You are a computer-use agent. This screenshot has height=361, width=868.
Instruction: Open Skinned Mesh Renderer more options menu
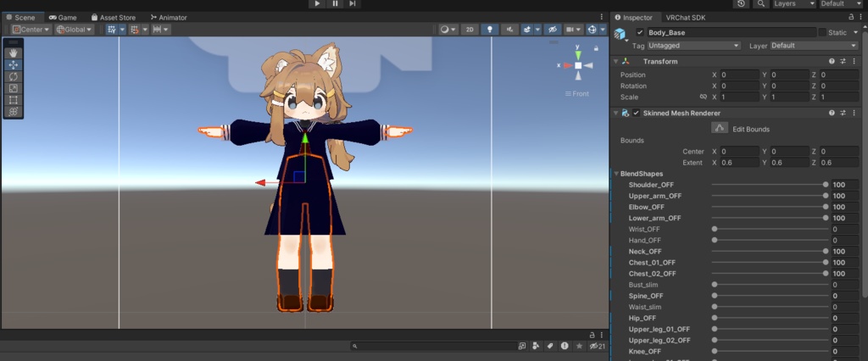[854, 113]
